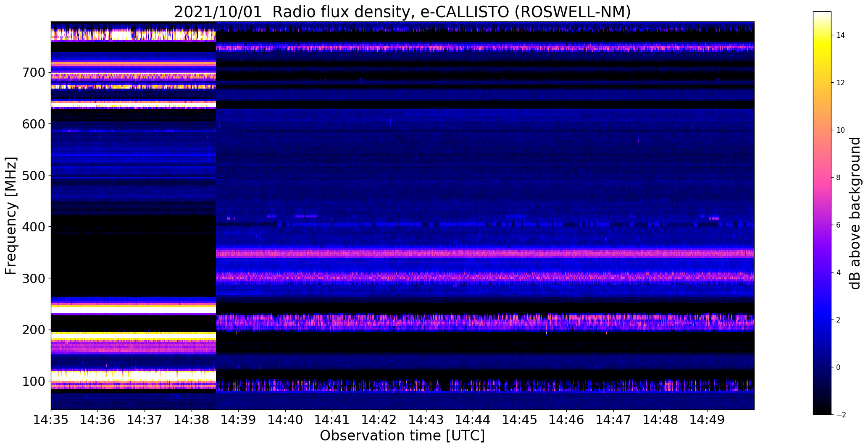Image resolution: width=868 pixels, height=448 pixels.
Task: Click the colorbar tick value −2
Action: pos(840,415)
